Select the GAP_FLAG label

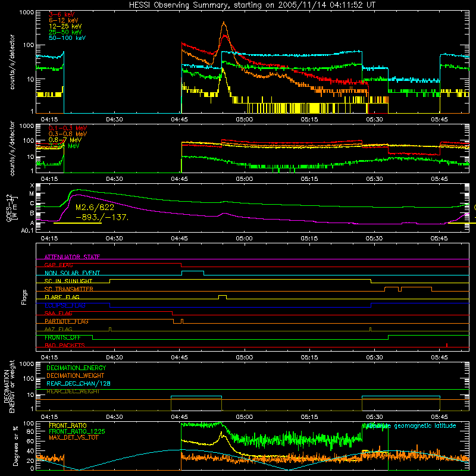pyautogui.click(x=58, y=265)
